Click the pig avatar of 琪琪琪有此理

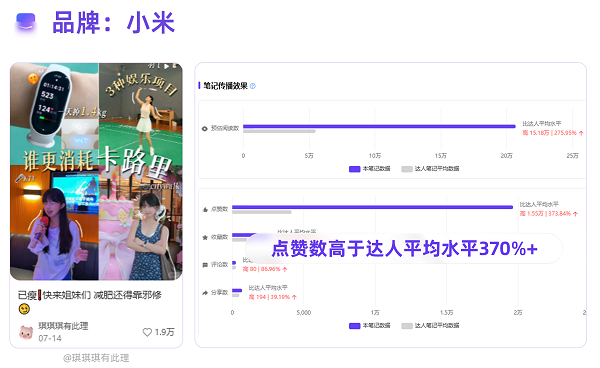pyautogui.click(x=26, y=332)
